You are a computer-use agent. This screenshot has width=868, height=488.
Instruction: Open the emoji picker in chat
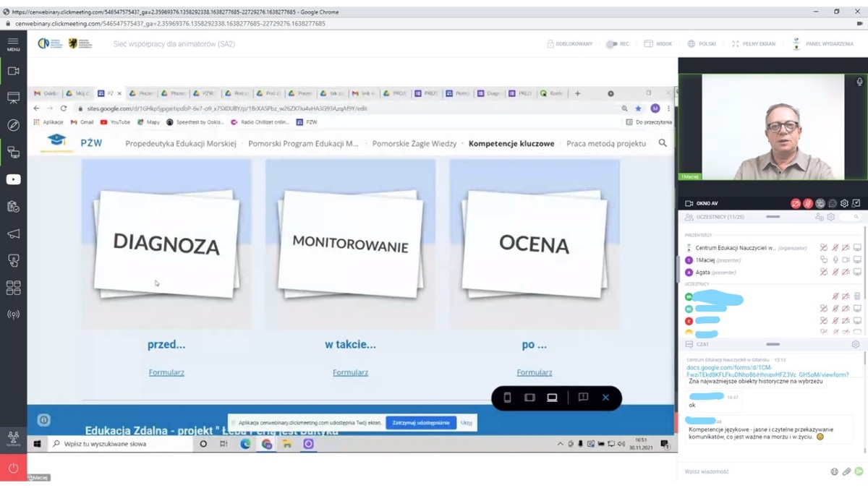[834, 471]
